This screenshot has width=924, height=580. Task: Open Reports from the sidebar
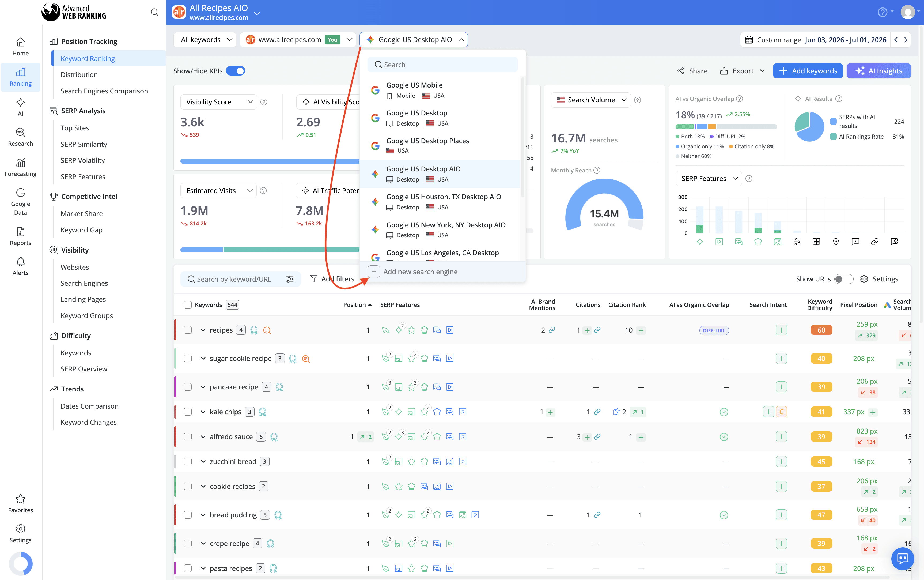(20, 236)
